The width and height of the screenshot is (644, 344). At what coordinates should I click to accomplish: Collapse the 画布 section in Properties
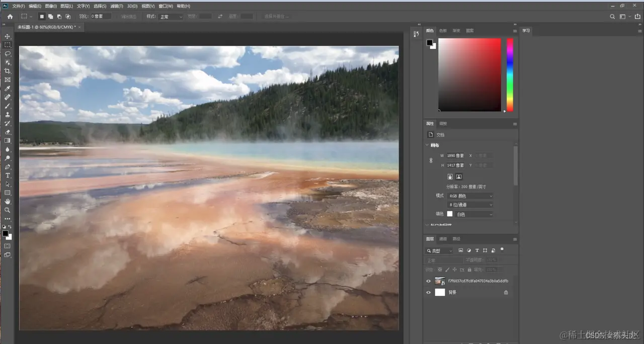click(427, 145)
